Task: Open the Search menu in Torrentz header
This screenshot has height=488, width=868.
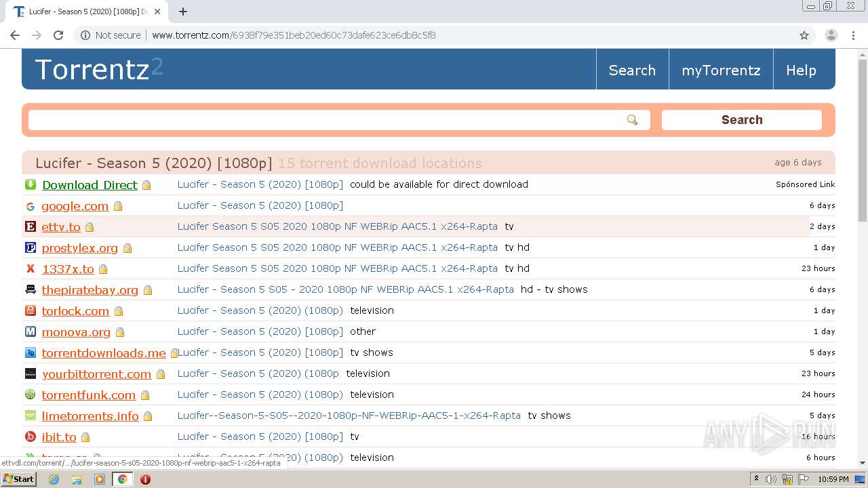Action: (632, 70)
